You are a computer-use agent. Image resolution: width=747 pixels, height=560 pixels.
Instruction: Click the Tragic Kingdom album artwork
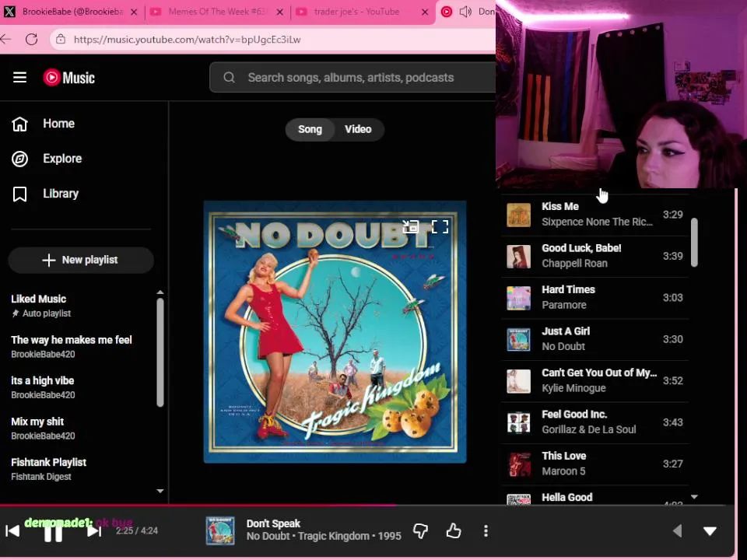pyautogui.click(x=335, y=331)
